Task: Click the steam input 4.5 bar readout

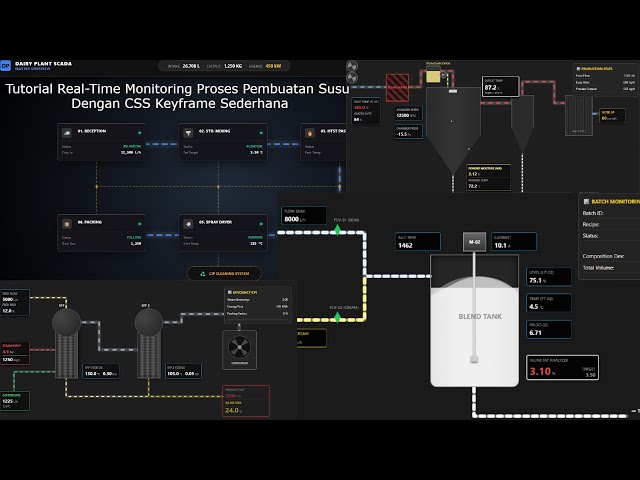Action: pyautogui.click(x=15, y=349)
